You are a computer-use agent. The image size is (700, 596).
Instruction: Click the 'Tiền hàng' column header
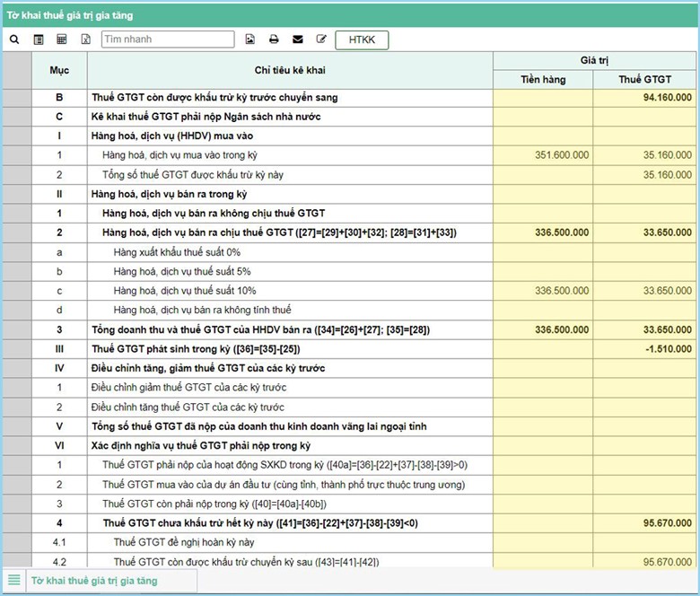(x=543, y=80)
